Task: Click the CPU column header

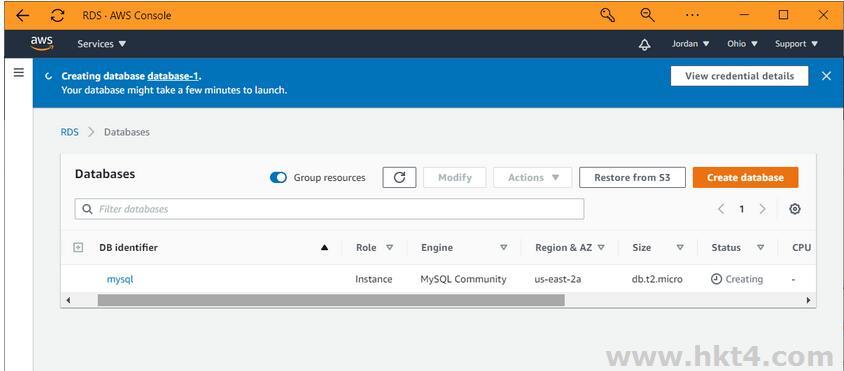Action: (801, 248)
